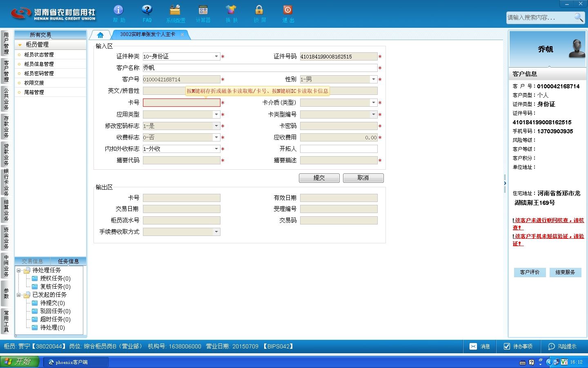Screen dimensions: 588x368
Task: Open 风险提示 in status bar
Action: click(x=562, y=346)
